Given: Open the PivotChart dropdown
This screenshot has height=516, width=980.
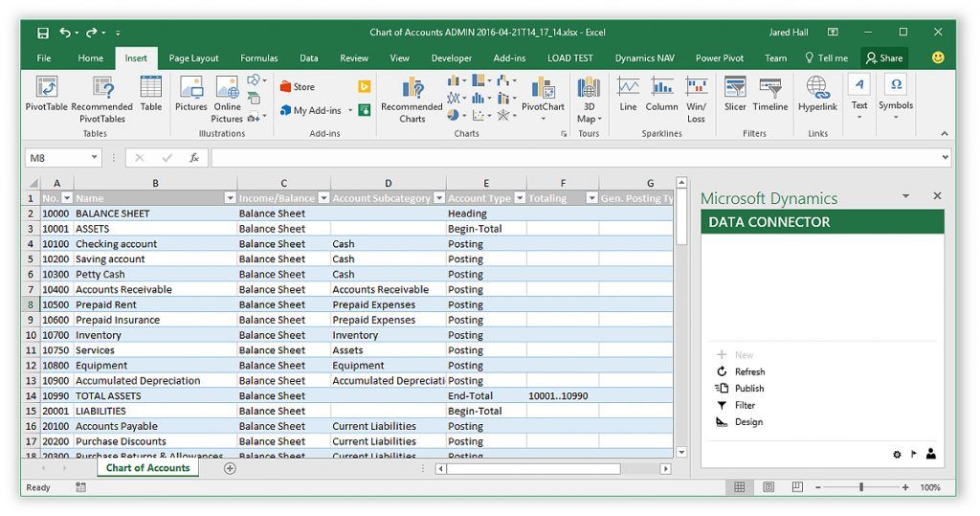Looking at the screenshot, I should tap(544, 119).
